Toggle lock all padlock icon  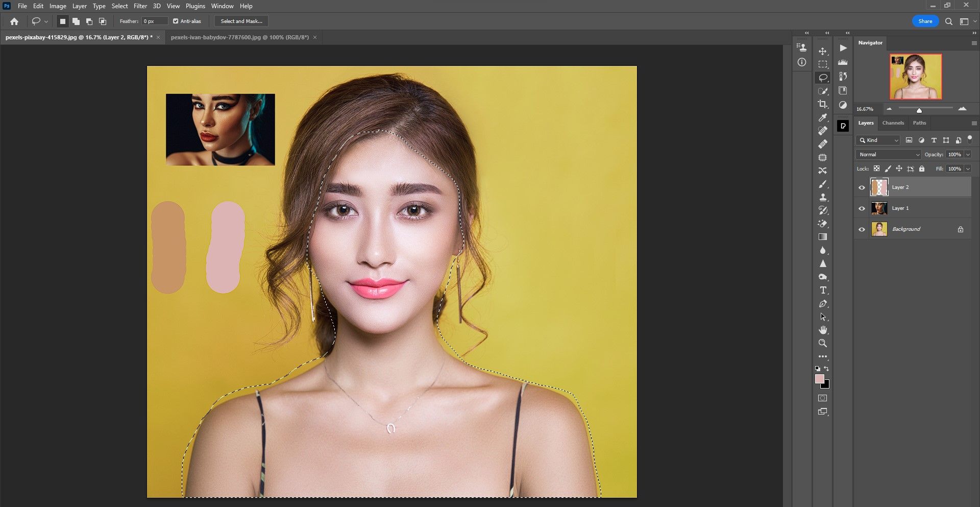pyautogui.click(x=922, y=168)
